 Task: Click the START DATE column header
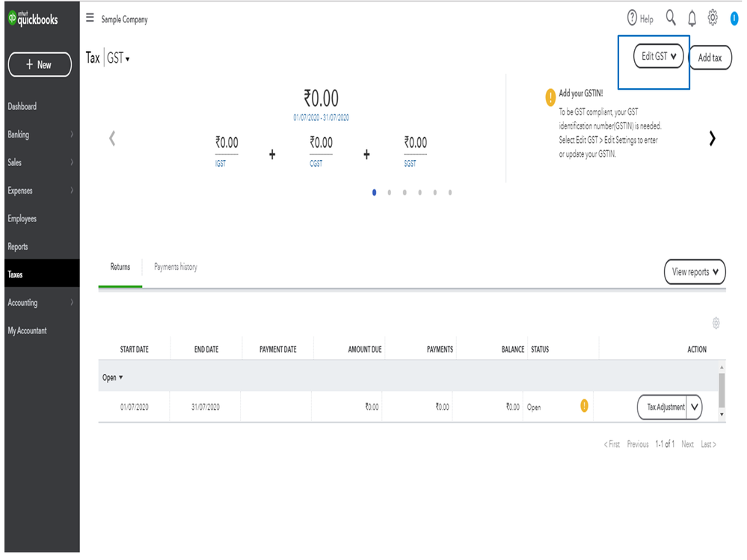pyautogui.click(x=135, y=349)
